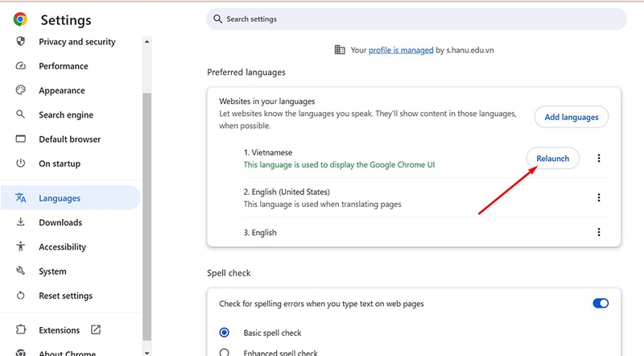
Task: Click the Default browser window icon
Action: 21,139
